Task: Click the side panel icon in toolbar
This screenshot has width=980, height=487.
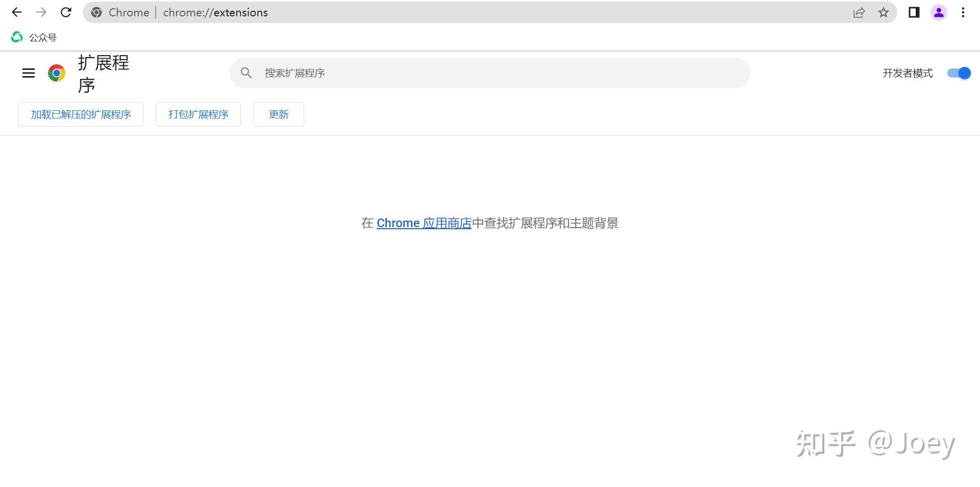Action: [913, 12]
